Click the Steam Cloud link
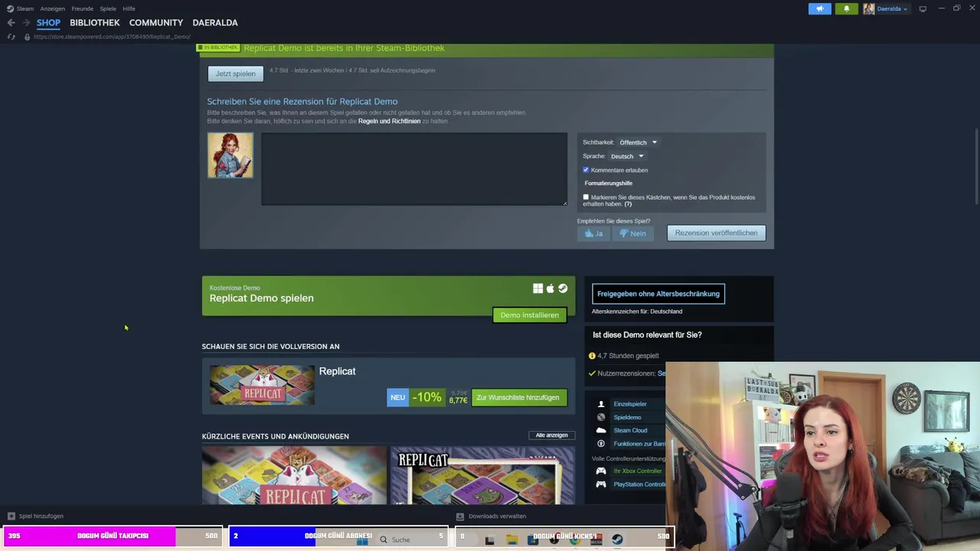The image size is (980, 551). click(x=630, y=430)
